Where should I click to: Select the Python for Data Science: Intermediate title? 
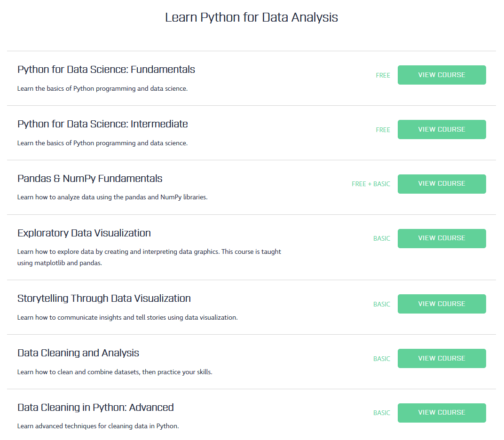click(102, 124)
